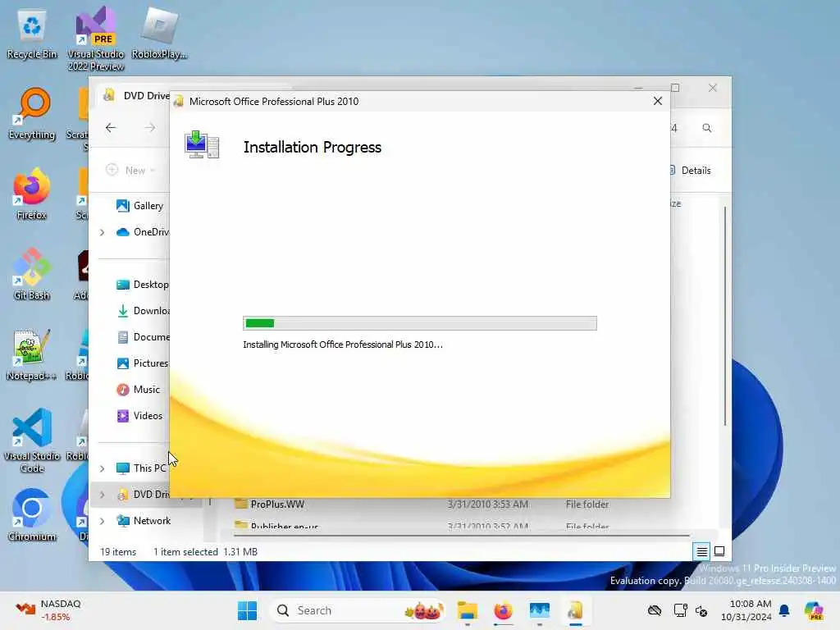Click the display tray icon
840x630 pixels.
click(x=680, y=610)
